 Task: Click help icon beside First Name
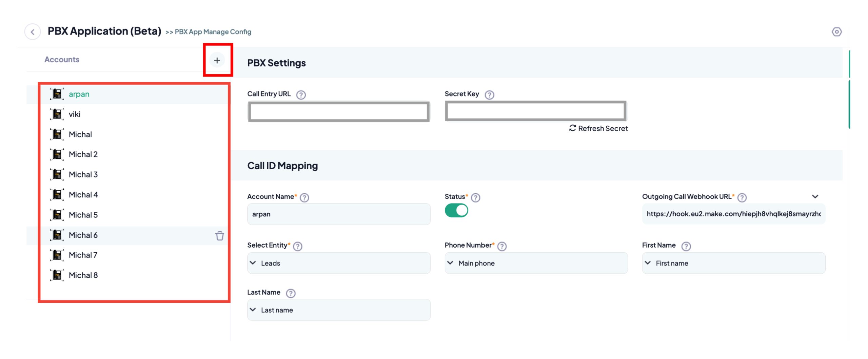coord(686,246)
